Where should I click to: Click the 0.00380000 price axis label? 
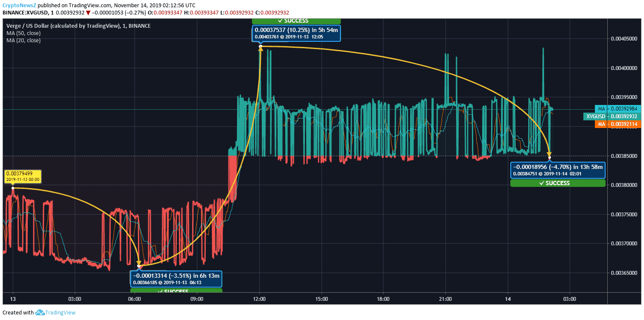coord(624,185)
